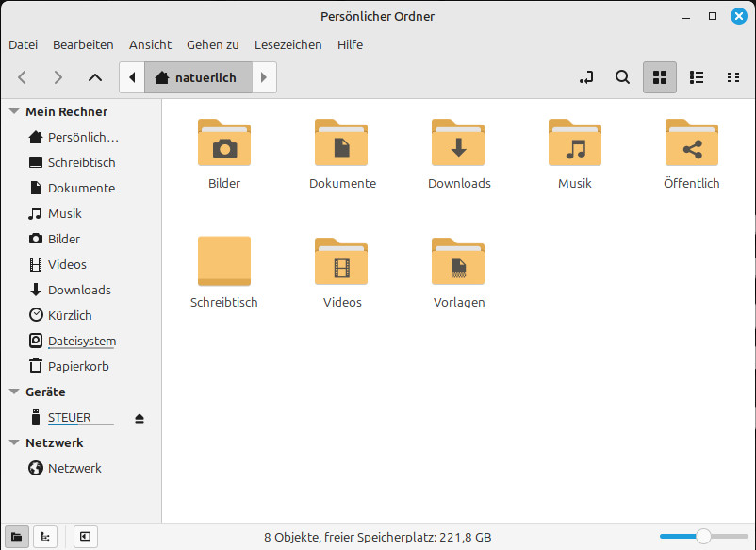This screenshot has width=756, height=550.
Task: Switch to list view
Action: tap(697, 77)
